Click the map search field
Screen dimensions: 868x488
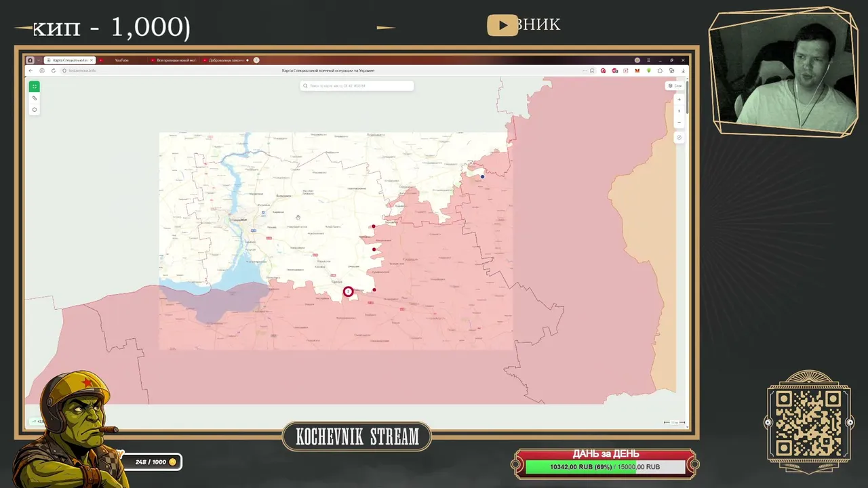point(357,86)
